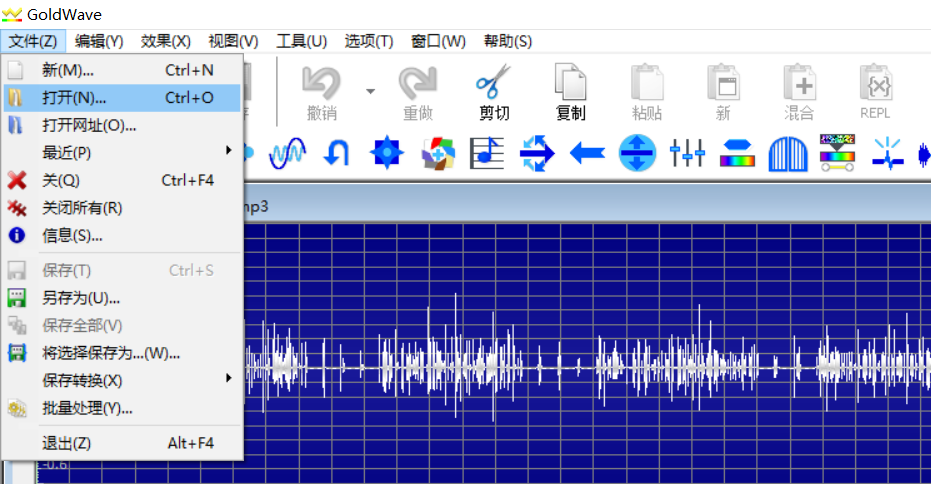Click the rainbow bar with blue hexagon icon
Screen dimensions: 931x484
pyautogui.click(x=737, y=153)
